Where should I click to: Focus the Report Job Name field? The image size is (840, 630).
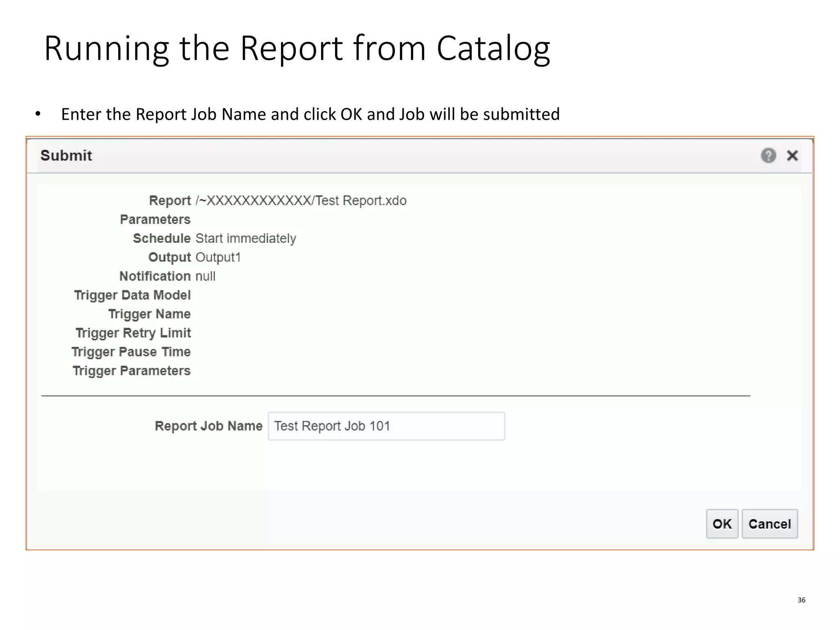386,426
